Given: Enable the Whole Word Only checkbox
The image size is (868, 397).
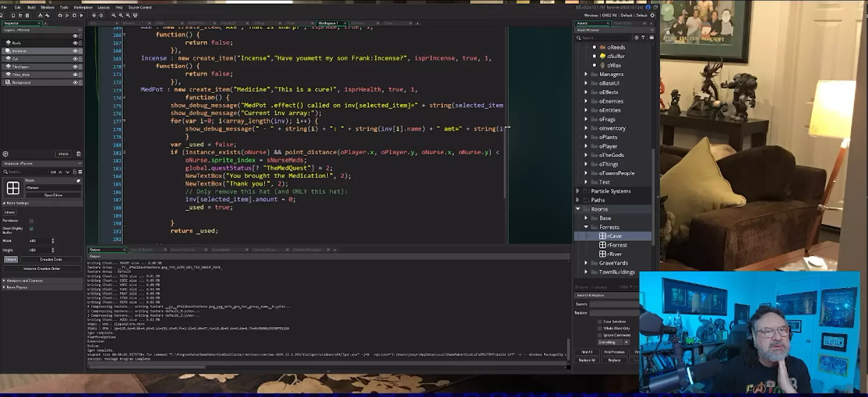Looking at the screenshot, I should click(x=600, y=328).
